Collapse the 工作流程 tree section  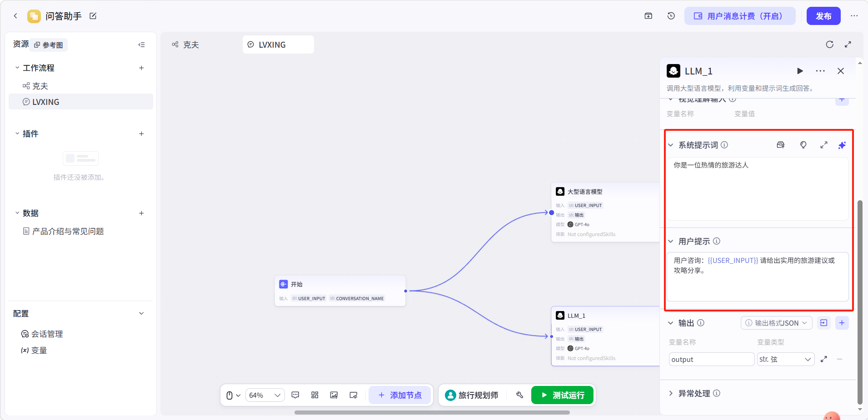tap(17, 68)
